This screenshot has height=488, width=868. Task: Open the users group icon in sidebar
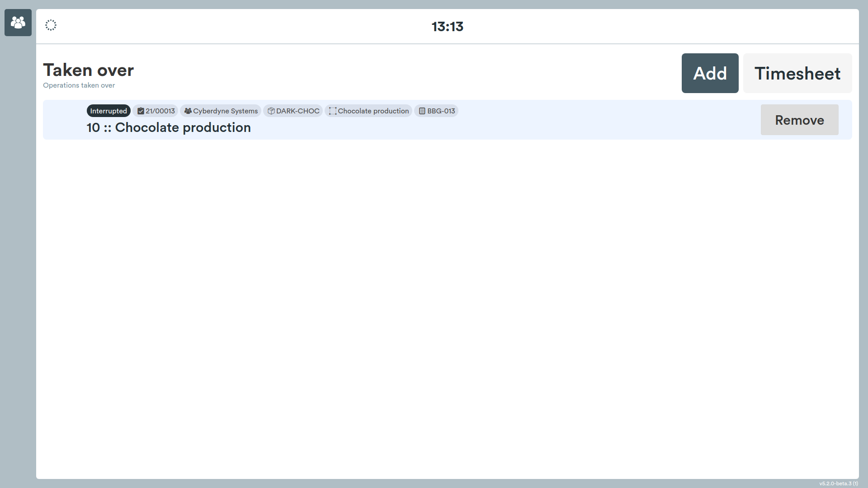tap(18, 23)
